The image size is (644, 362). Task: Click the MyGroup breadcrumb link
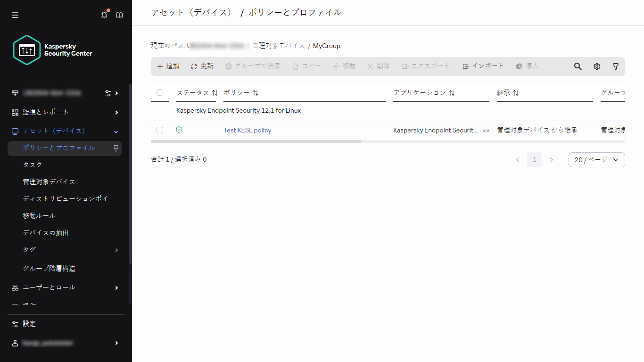(326, 46)
